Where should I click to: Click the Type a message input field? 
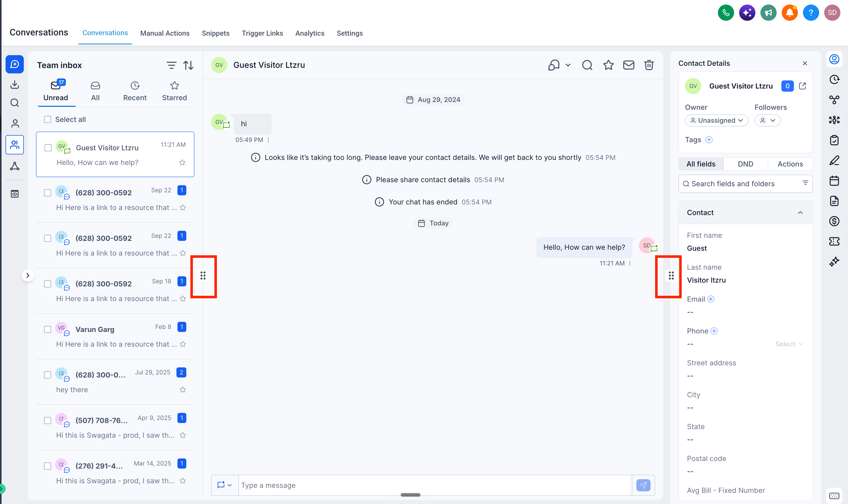(x=435, y=485)
